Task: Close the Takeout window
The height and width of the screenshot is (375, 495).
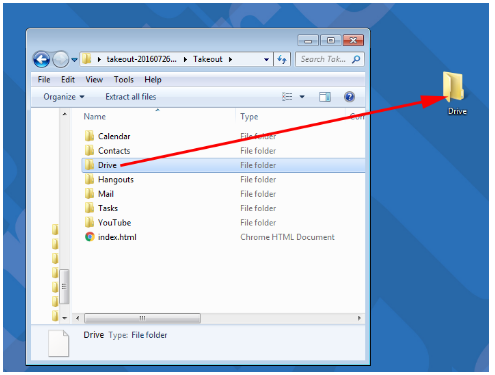Action: 353,41
